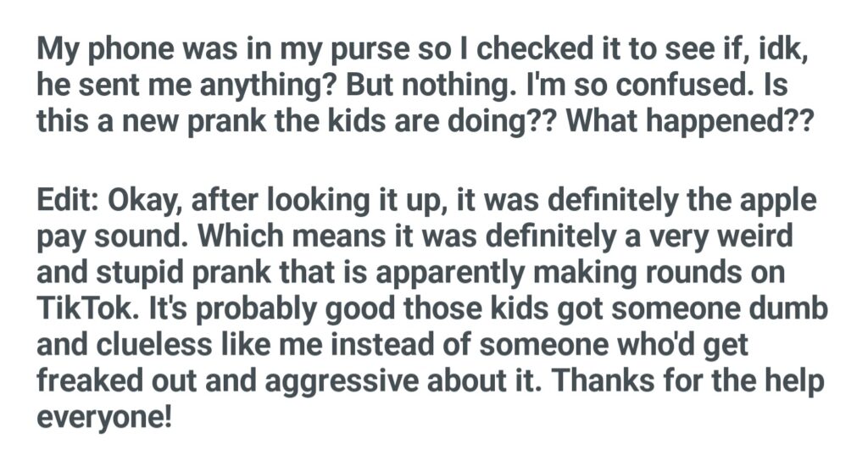Click the "Edit:" label starting the second paragraph
868x450 pixels.
pos(67,201)
